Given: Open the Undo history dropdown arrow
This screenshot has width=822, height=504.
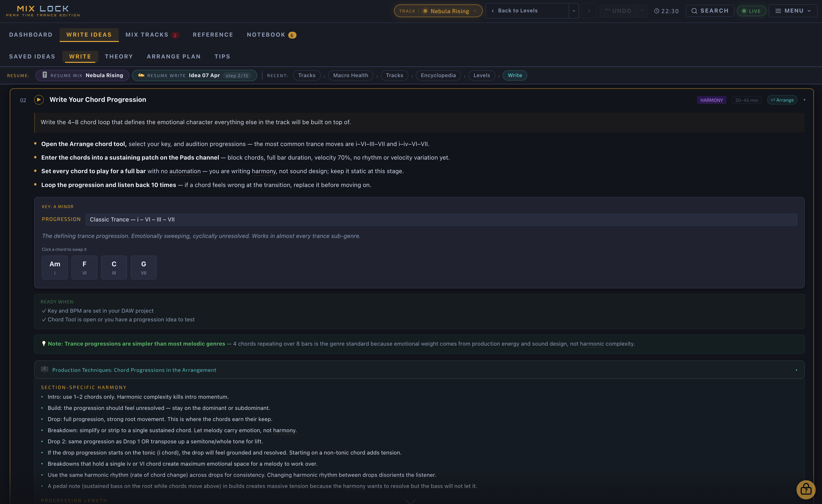Looking at the screenshot, I should (x=641, y=11).
